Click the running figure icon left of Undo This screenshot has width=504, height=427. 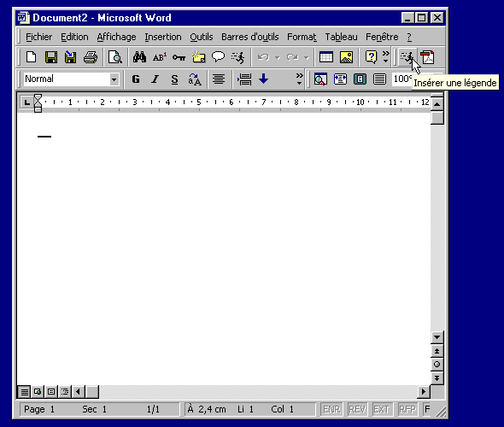coord(237,57)
